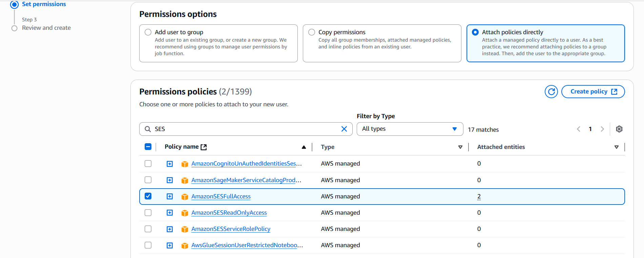Go to previous page of policies
644x258 pixels.
[x=579, y=129]
